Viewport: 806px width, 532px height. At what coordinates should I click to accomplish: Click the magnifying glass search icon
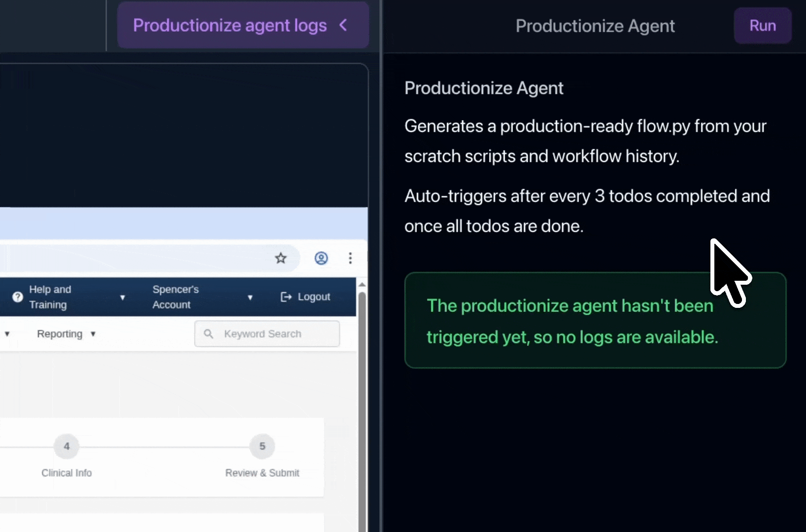209,334
